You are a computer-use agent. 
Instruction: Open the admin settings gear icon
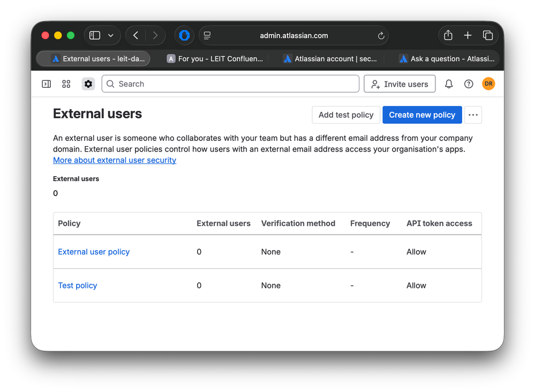(88, 84)
